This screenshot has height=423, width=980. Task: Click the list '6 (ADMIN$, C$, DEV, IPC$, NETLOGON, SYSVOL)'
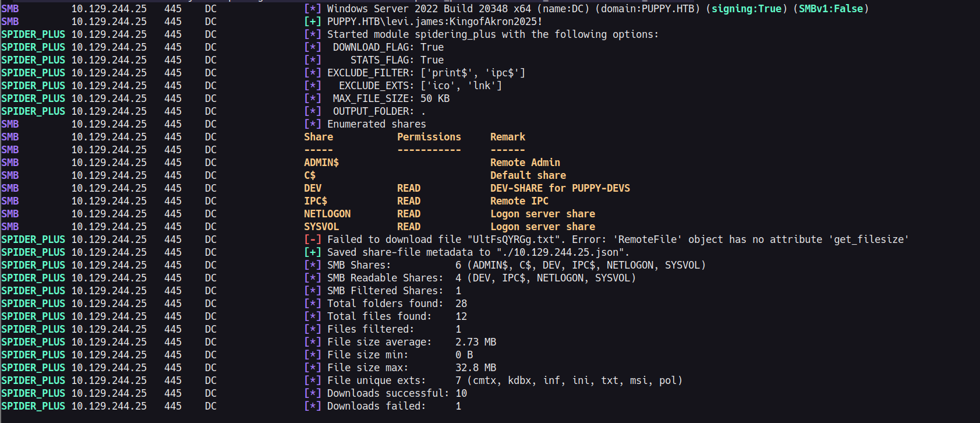coord(581,265)
